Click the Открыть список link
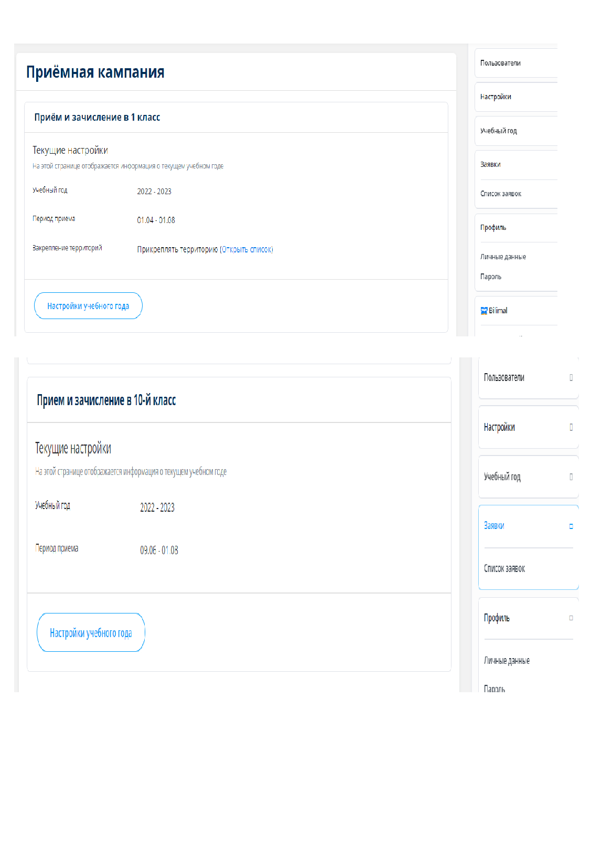 (x=246, y=250)
